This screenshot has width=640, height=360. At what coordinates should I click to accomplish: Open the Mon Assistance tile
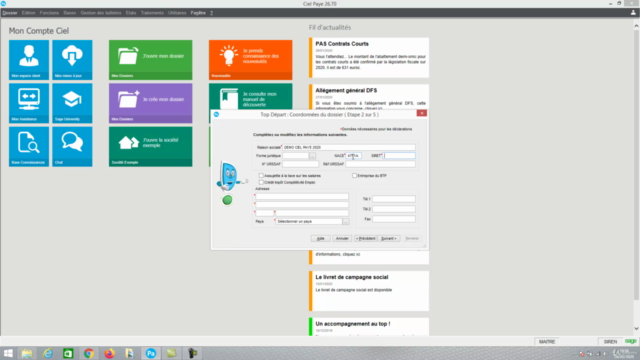pos(29,103)
